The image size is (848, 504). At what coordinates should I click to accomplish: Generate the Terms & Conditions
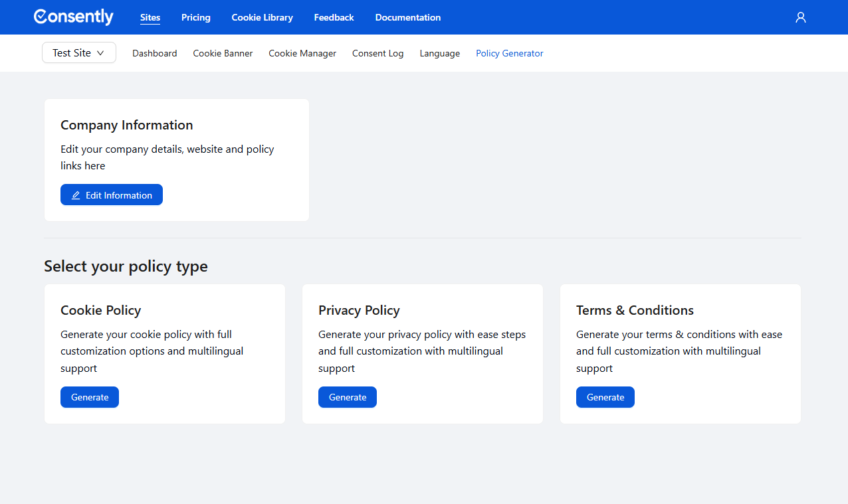(x=605, y=397)
